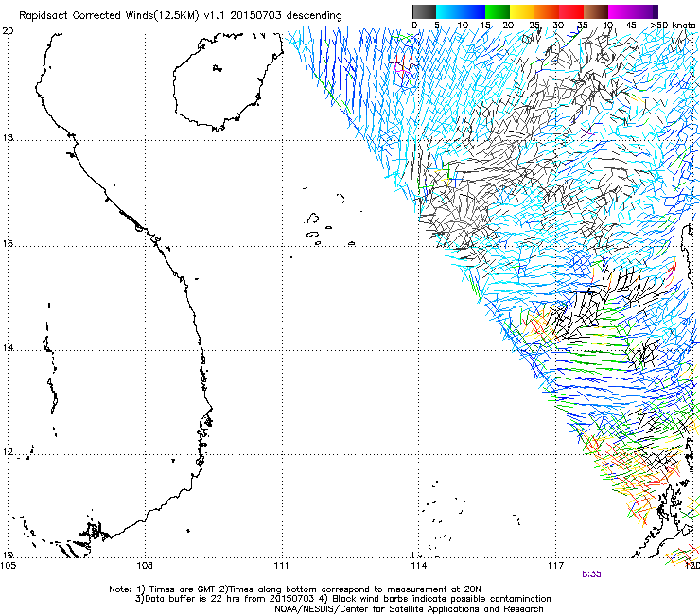Click the magenta-purple 40-50 knots legend segment
This screenshot has width=700, height=615.
click(x=633, y=11)
